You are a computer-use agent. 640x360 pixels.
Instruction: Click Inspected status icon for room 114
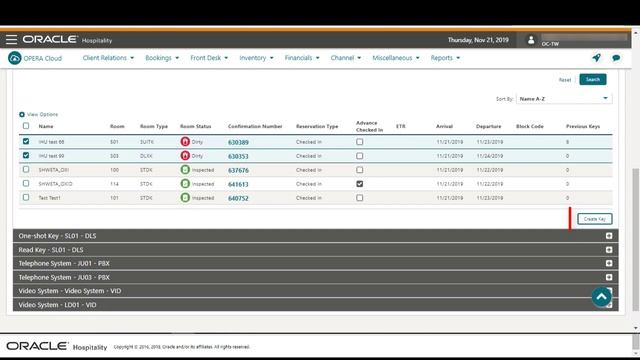(x=185, y=184)
